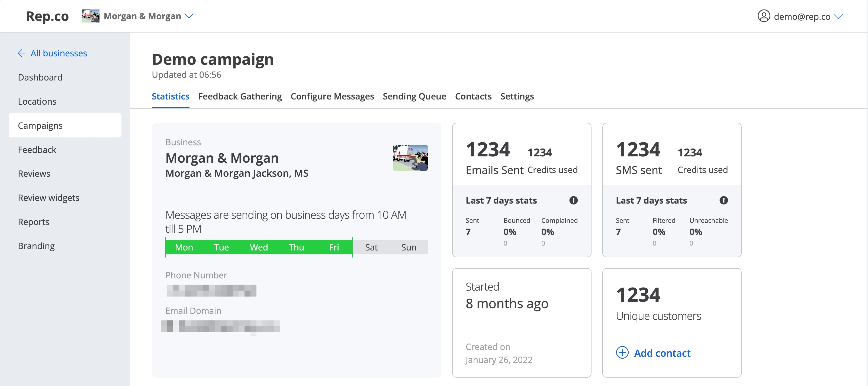Viewport: 868px width, 386px height.
Task: Expand the Morgan & Morgan business dropdown chevron
Action: click(189, 16)
